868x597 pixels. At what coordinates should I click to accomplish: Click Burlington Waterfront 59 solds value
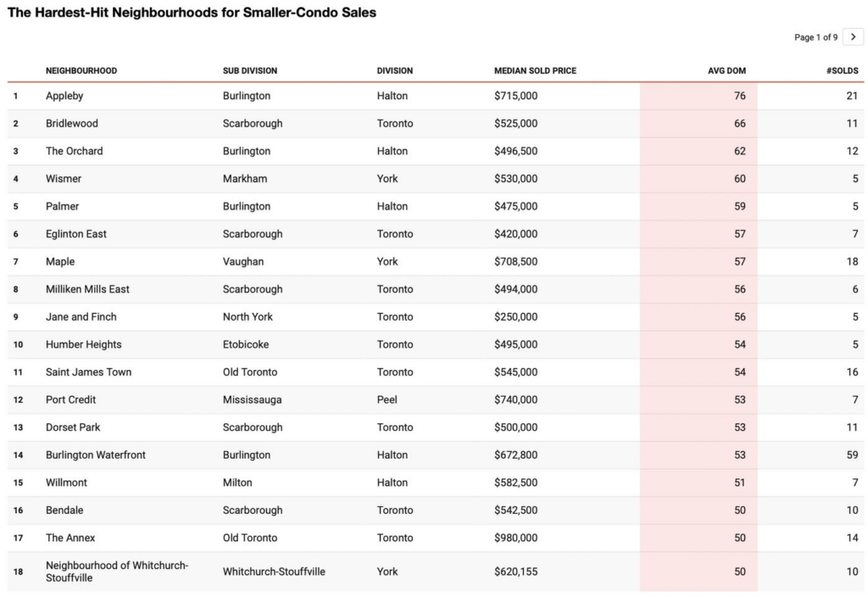click(852, 455)
